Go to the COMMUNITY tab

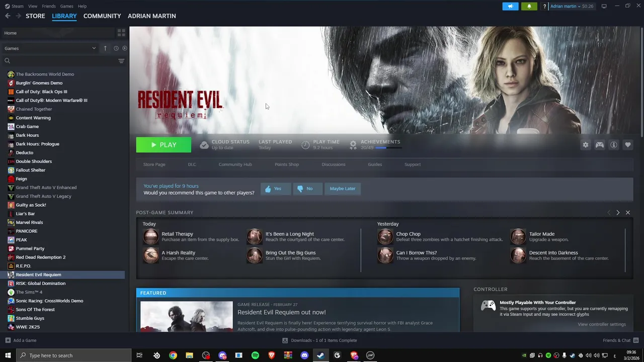coord(102,16)
